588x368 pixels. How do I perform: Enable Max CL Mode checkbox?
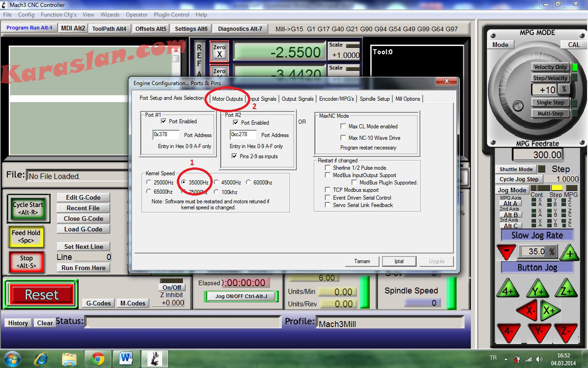pyautogui.click(x=343, y=126)
